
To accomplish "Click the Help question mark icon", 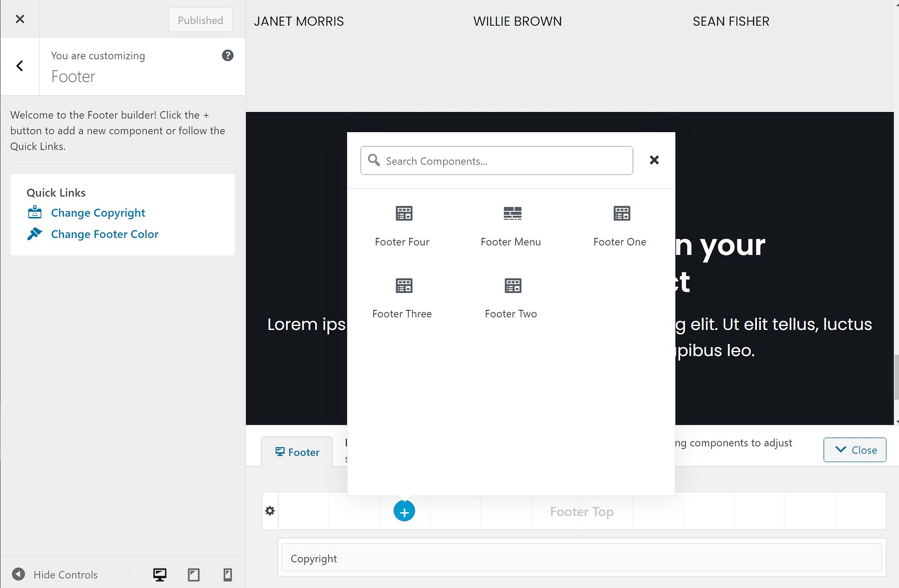I will point(227,56).
